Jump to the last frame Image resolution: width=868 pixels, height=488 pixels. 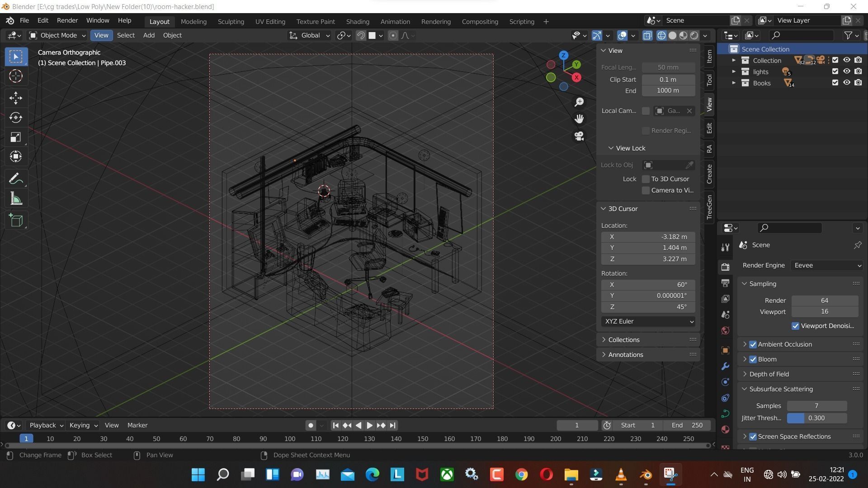pos(392,425)
